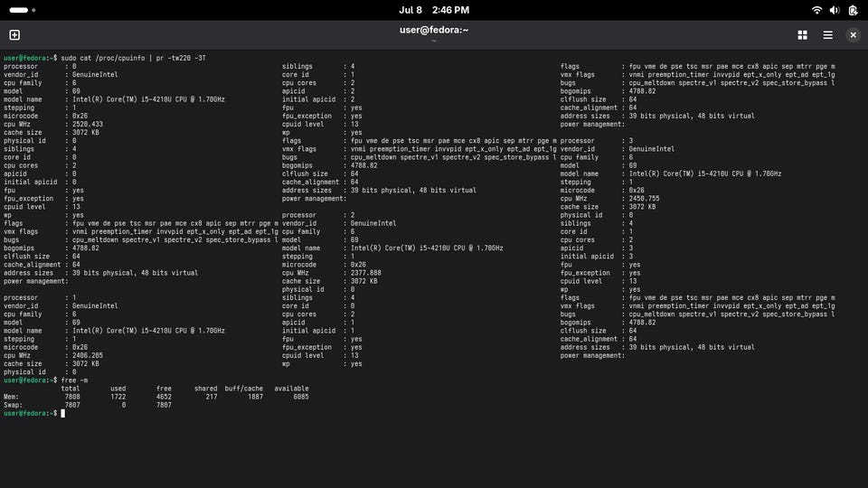
Task: Click the terminal cursor at the last prompt
Action: coord(63,413)
